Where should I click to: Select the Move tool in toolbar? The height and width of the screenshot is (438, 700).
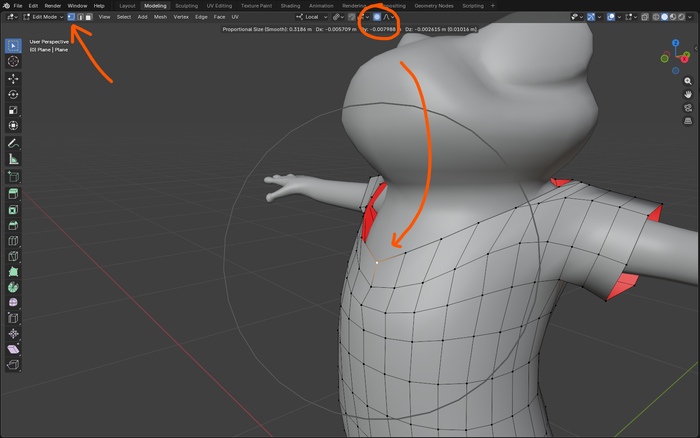pos(13,78)
